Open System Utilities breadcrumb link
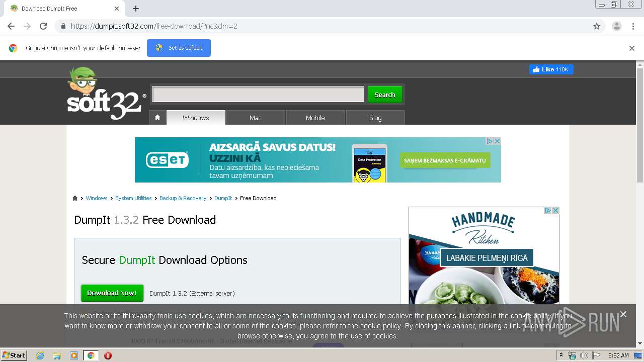Screen dimensions: 644x362 [x=133, y=198]
